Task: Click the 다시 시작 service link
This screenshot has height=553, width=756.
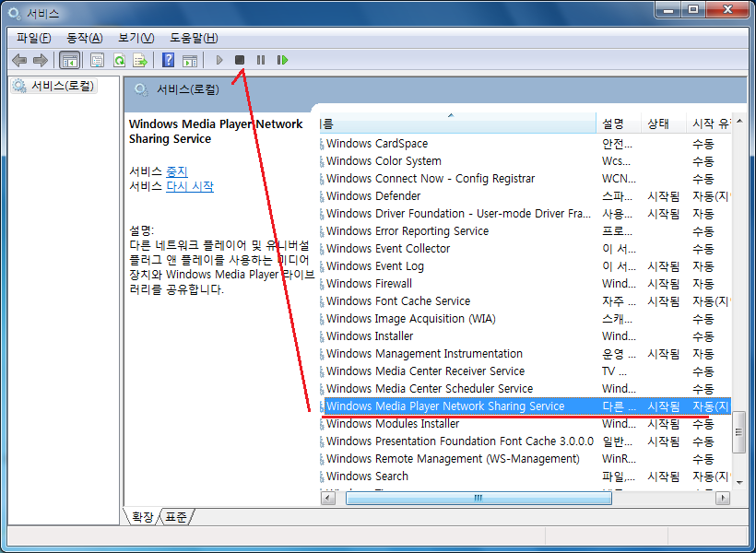Action: [190, 186]
